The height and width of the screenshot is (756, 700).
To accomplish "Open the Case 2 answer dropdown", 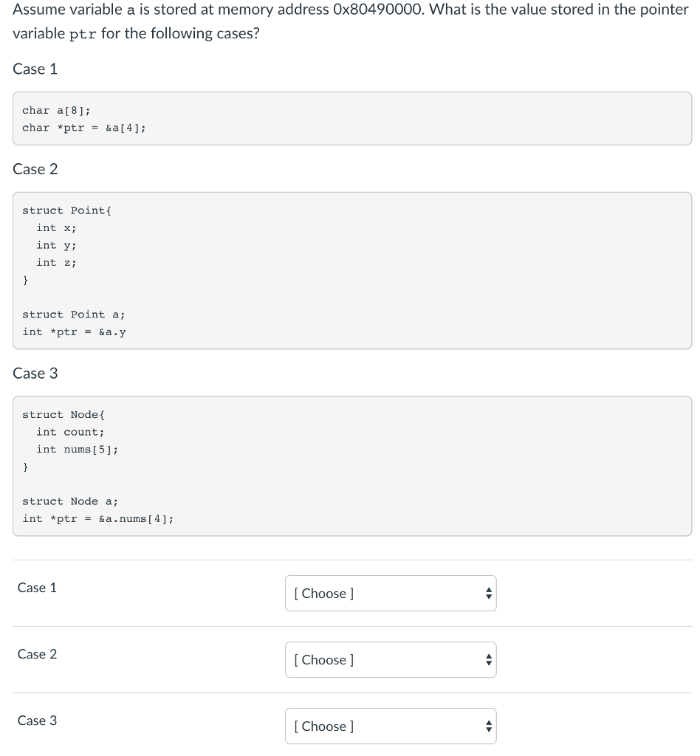I will pyautogui.click(x=391, y=659).
